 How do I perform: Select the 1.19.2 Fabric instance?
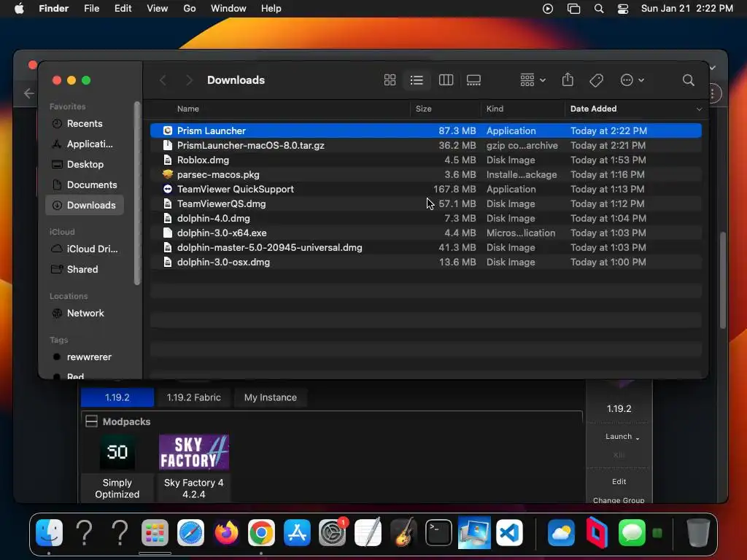tap(194, 397)
